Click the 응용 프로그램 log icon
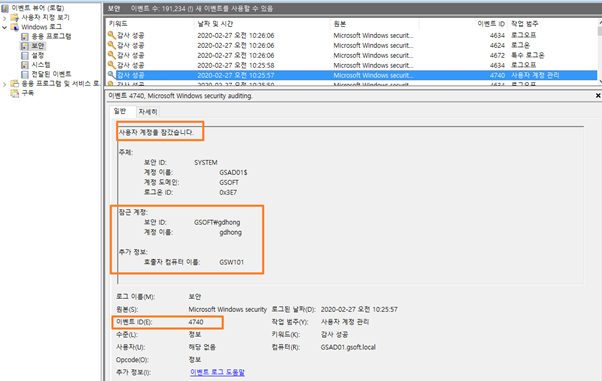 click(x=25, y=36)
